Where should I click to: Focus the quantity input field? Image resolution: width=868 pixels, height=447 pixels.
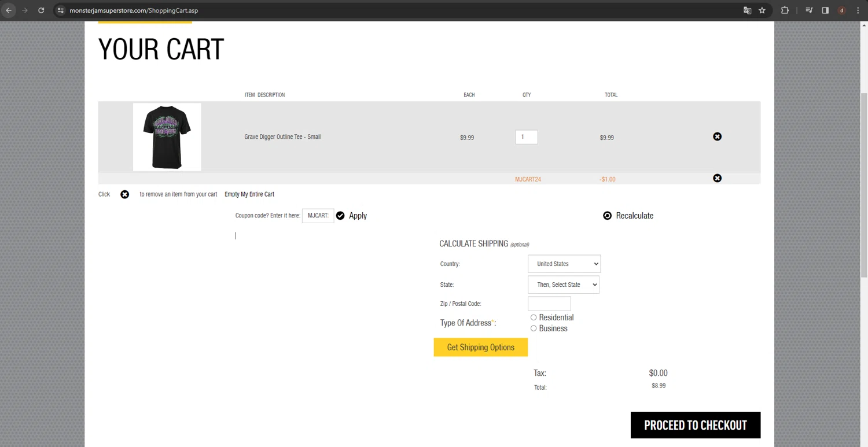point(527,137)
